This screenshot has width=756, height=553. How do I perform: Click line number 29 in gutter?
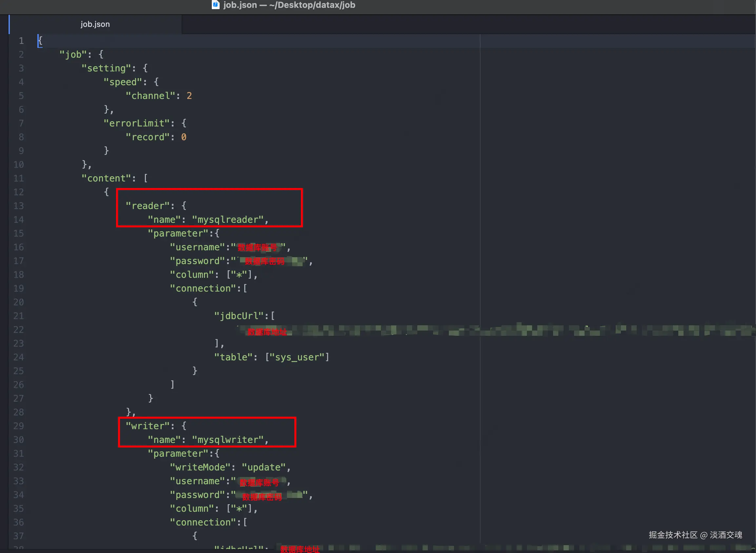[19, 426]
